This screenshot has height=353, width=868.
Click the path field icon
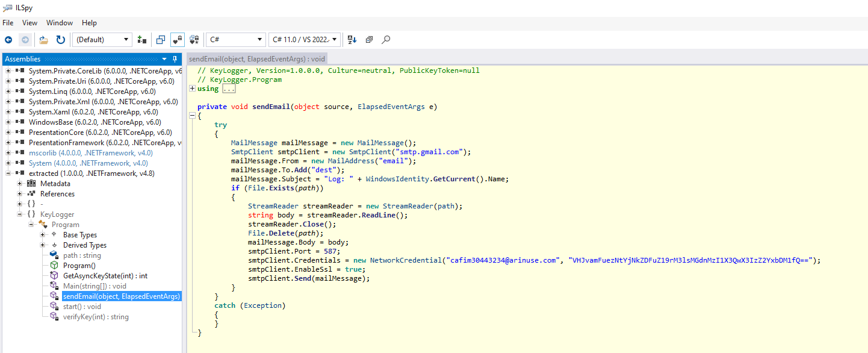(54, 255)
